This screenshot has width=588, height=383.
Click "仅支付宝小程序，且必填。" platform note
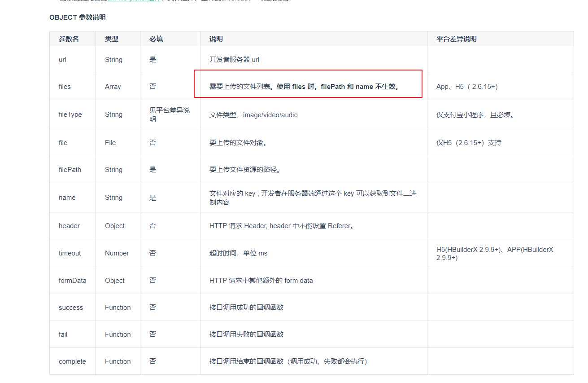(x=475, y=114)
